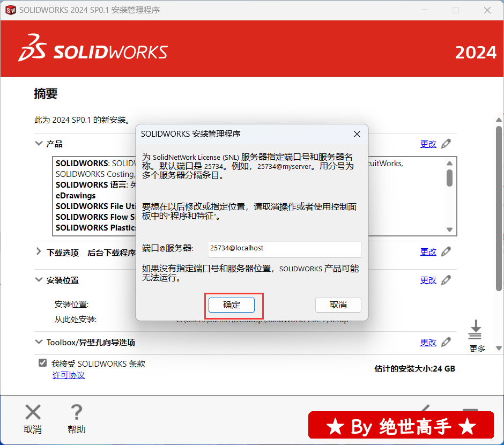Open the 更改 link for 下载选项
Screen dimensions: 504x445
click(428, 251)
